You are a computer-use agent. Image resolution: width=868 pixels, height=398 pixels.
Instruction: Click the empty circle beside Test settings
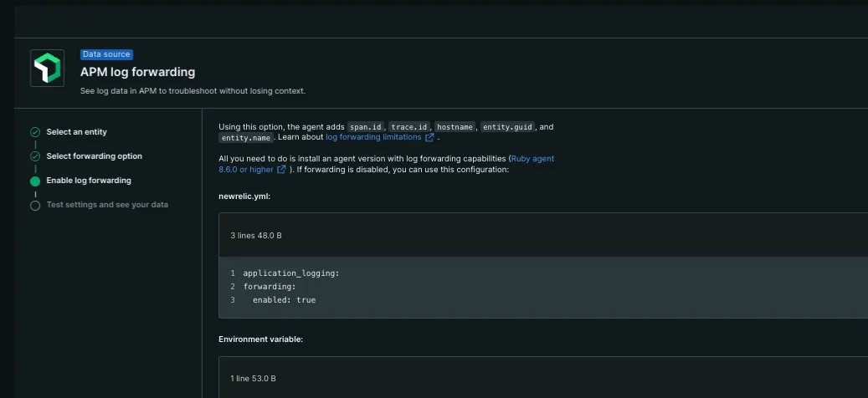click(35, 205)
